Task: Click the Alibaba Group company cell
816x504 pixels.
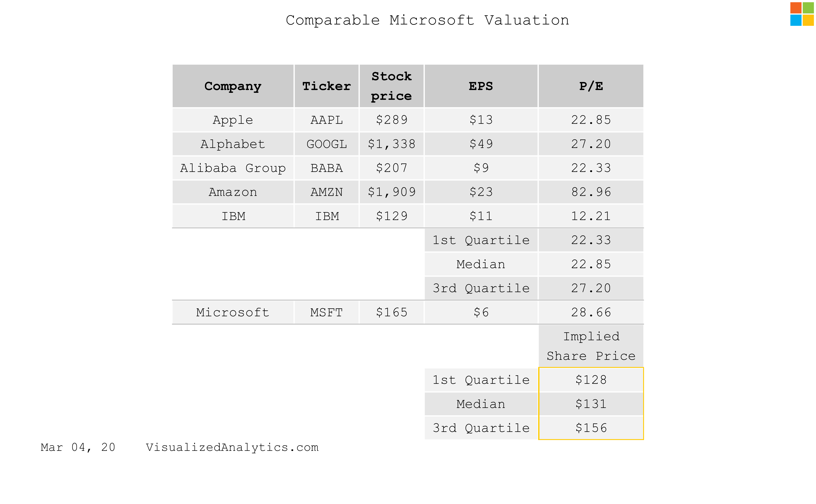Action: pyautogui.click(x=233, y=168)
